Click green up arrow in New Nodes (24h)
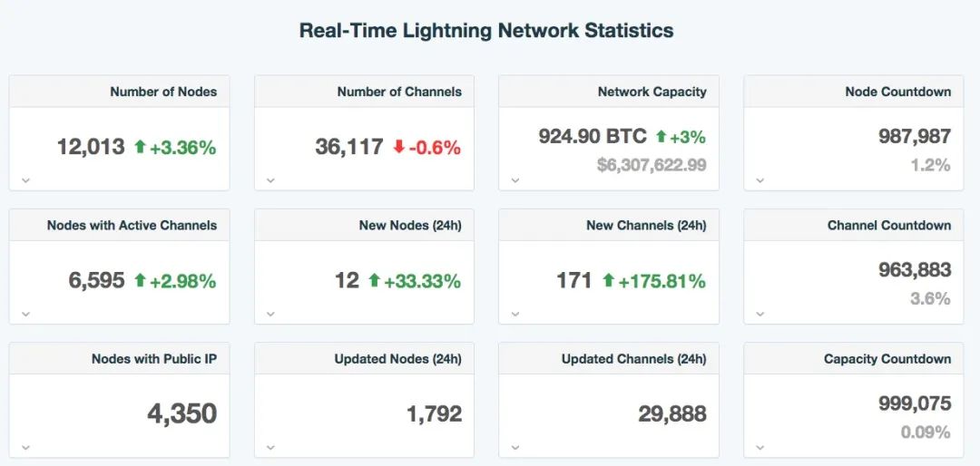Viewport: 980px width, 466px height. 374,280
